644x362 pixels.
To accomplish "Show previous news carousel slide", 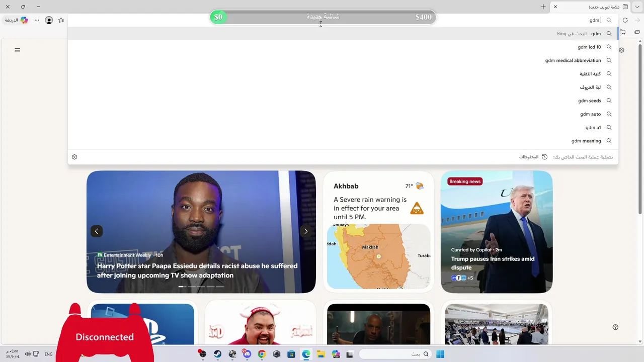I will (97, 231).
